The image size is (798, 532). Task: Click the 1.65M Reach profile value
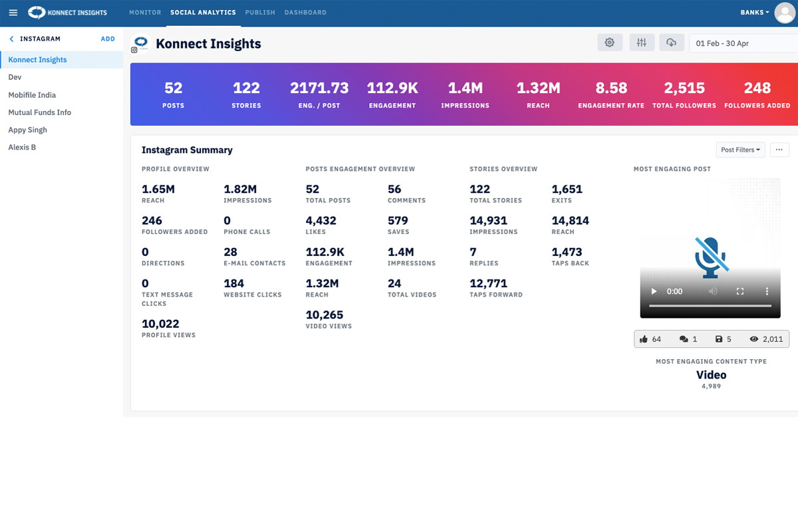158,190
